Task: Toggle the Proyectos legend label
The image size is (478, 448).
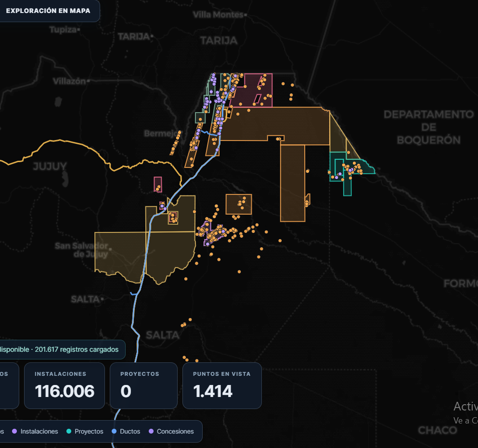Action: click(89, 431)
